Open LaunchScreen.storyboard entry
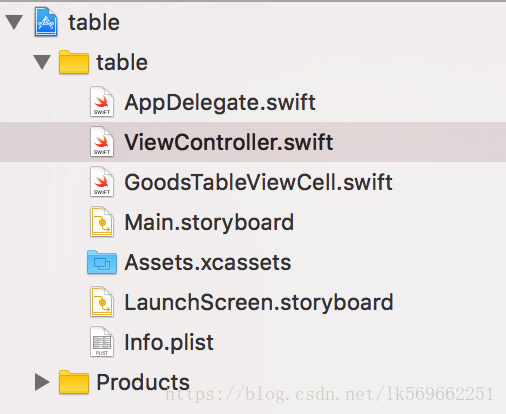Viewport: 506px width, 414px height. (x=259, y=302)
